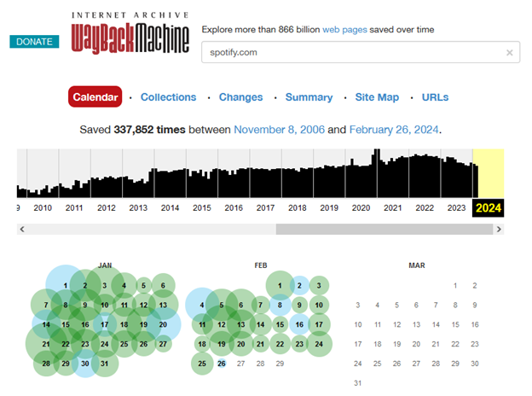Screen dimensions: 532x396
Task: Click the horizontal timeline scrollbar thumb
Action: [384, 230]
